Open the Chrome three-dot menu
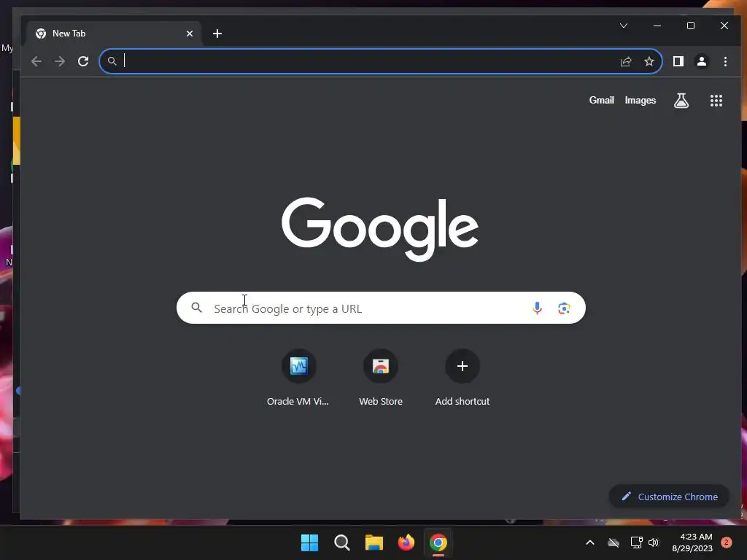The height and width of the screenshot is (560, 747). click(725, 61)
